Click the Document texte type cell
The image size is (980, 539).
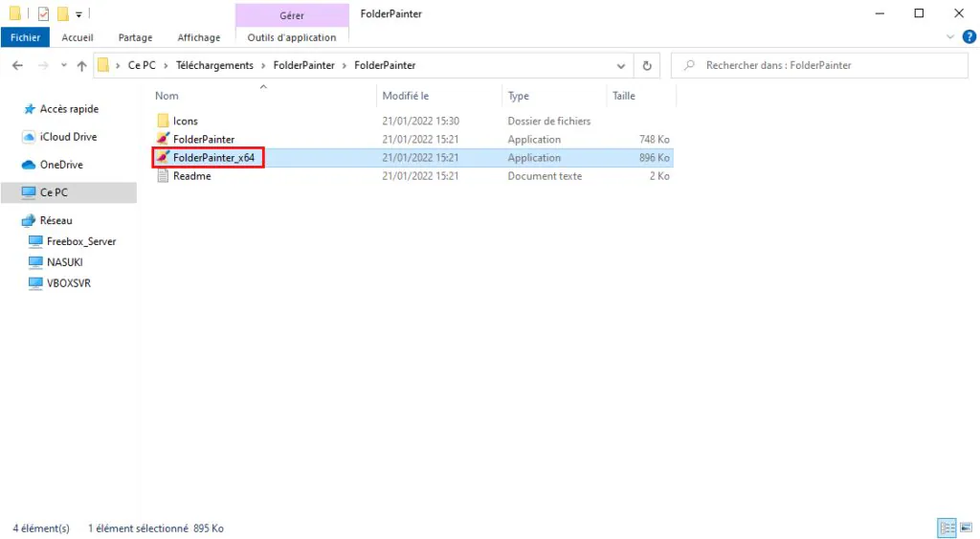pyautogui.click(x=545, y=176)
